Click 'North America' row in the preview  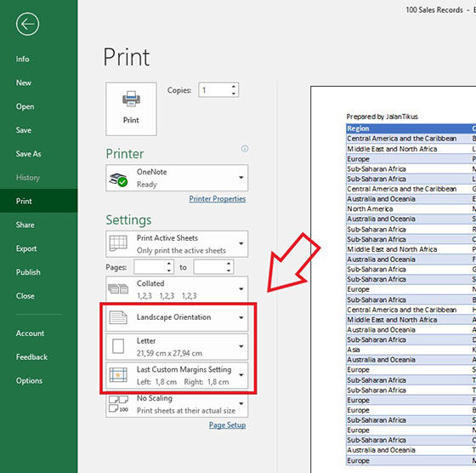pyautogui.click(x=370, y=209)
